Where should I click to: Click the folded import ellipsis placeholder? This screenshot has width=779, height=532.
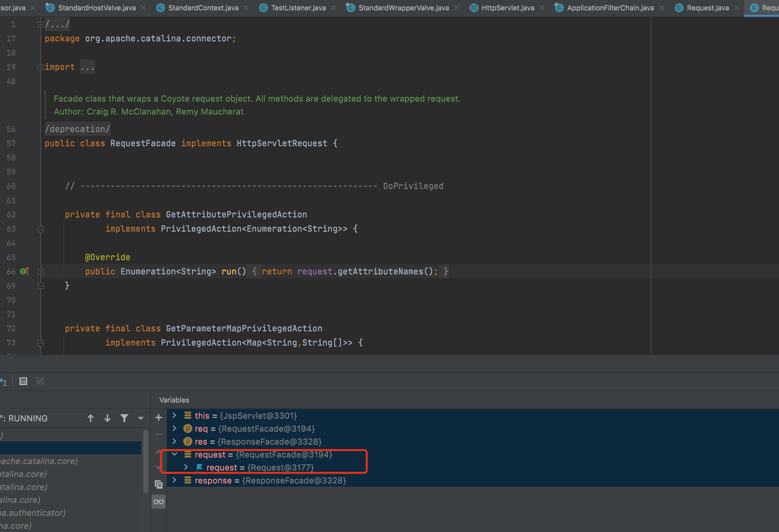pyautogui.click(x=87, y=67)
